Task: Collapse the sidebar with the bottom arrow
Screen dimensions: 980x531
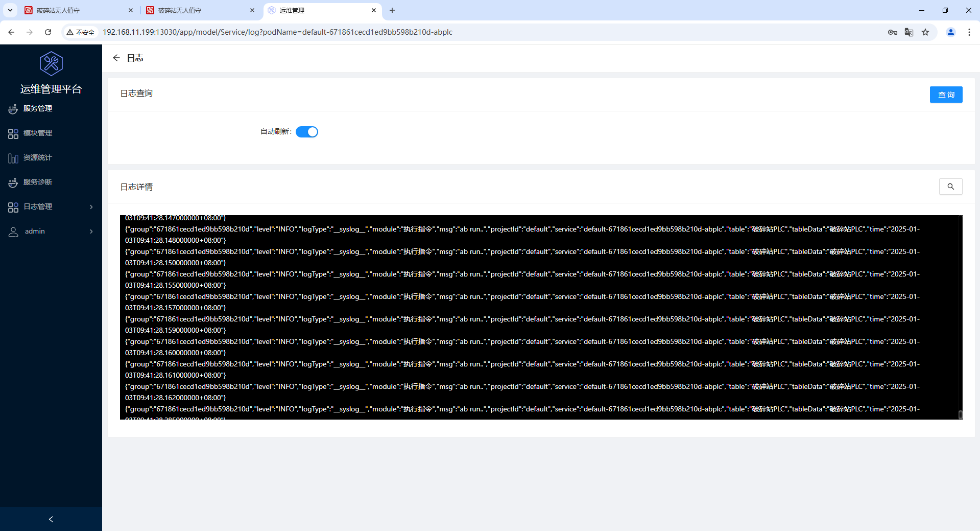Action: tap(51, 519)
